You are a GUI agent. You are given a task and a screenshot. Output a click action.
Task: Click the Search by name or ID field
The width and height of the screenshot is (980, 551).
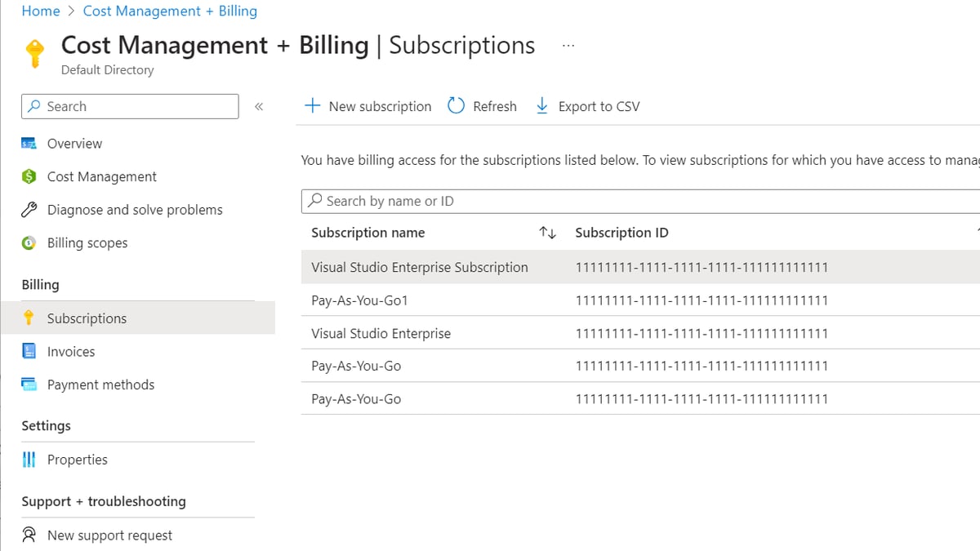640,201
